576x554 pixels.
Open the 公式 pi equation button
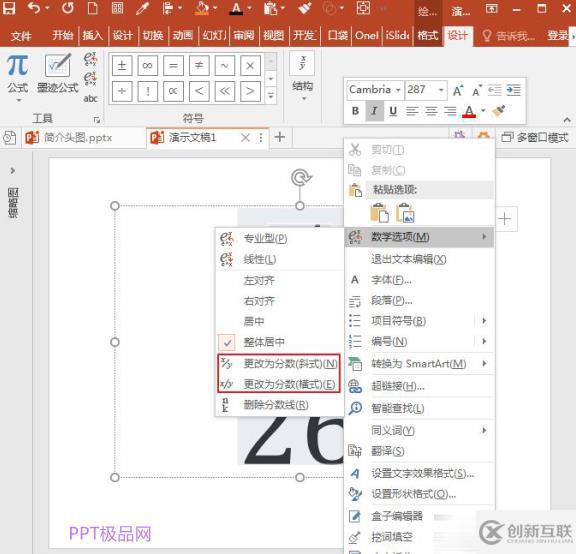click(x=18, y=78)
